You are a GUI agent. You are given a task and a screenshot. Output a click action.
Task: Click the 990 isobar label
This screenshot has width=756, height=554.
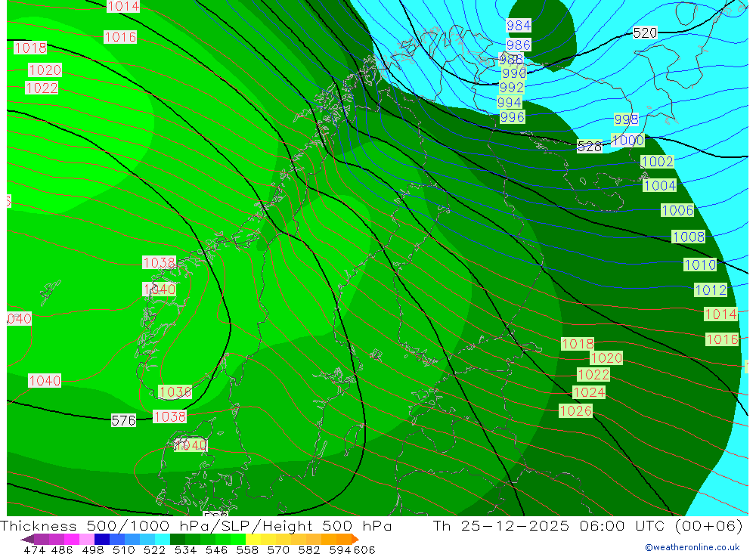pyautogui.click(x=514, y=73)
